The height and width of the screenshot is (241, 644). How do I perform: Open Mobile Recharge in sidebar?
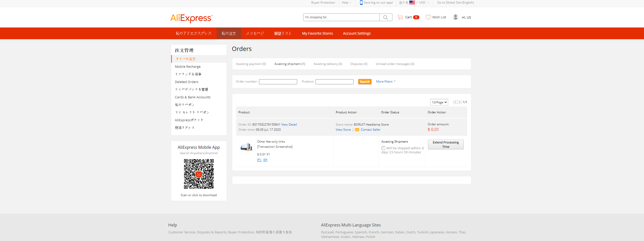pos(188,66)
